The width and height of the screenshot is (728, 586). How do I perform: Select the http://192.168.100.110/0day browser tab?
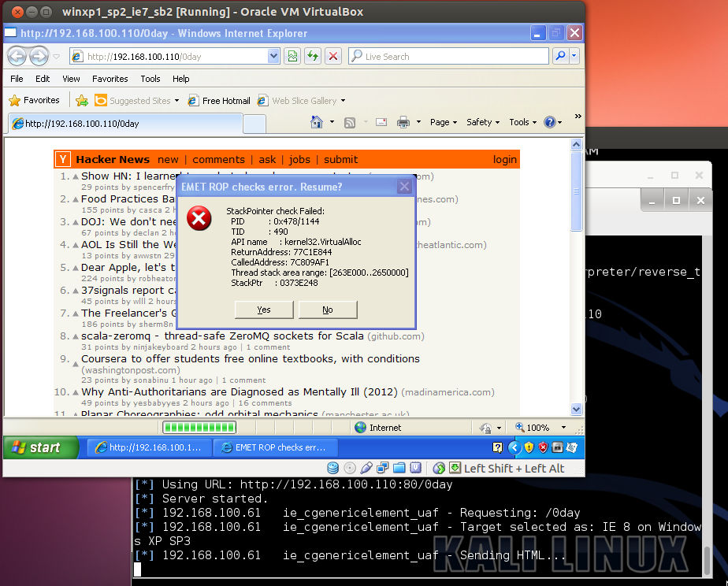[125, 124]
